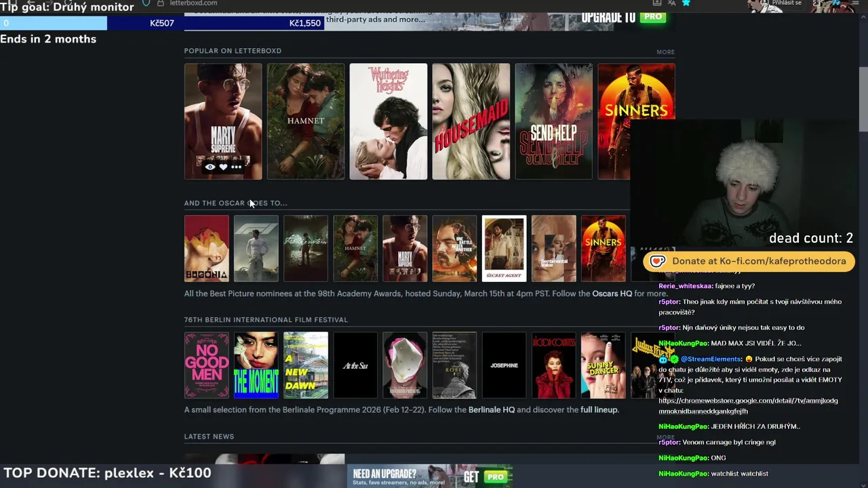This screenshot has width=868, height=488.
Task: Open the Marty Supreme poster in Popular row
Action: 223,121
